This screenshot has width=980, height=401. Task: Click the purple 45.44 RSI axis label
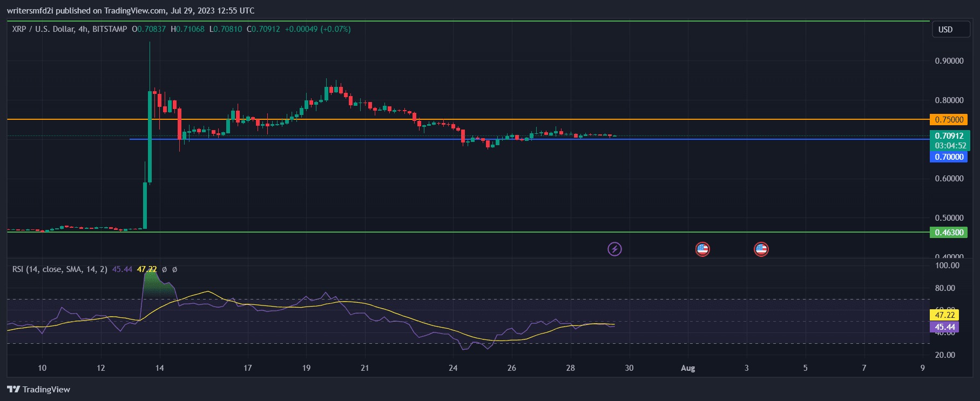[944, 327]
